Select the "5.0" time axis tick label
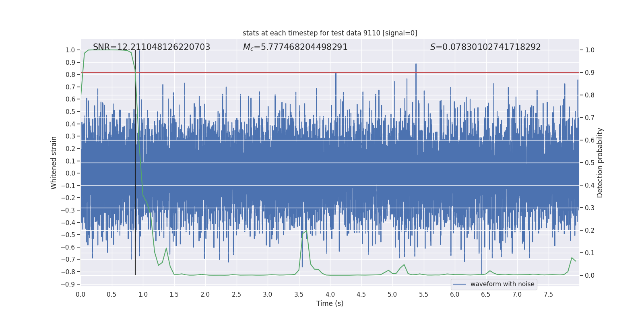The width and height of the screenshot is (644, 322). (x=392, y=294)
